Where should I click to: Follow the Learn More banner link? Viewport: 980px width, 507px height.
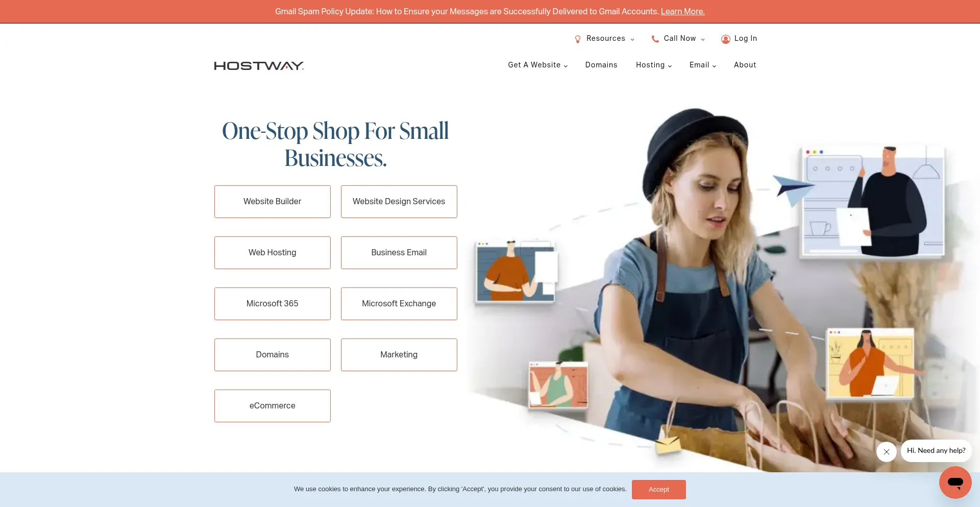682,11
